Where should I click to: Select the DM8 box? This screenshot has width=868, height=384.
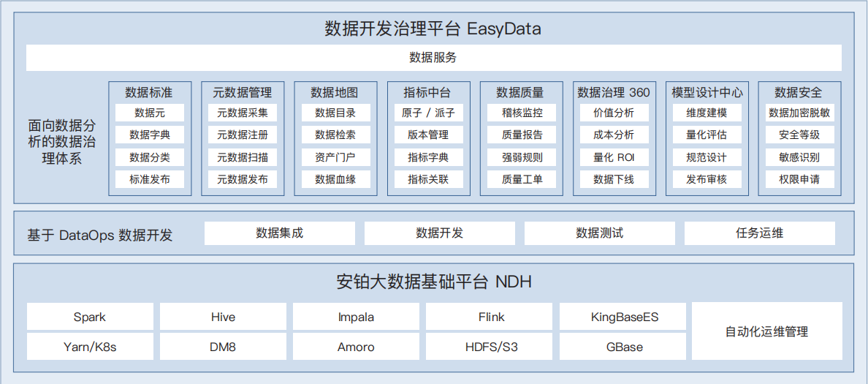point(223,347)
